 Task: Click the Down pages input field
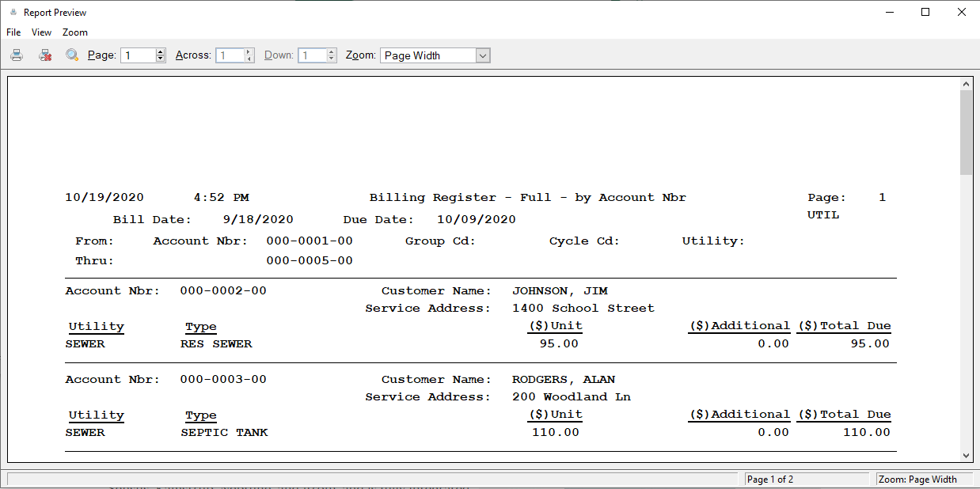[312, 55]
